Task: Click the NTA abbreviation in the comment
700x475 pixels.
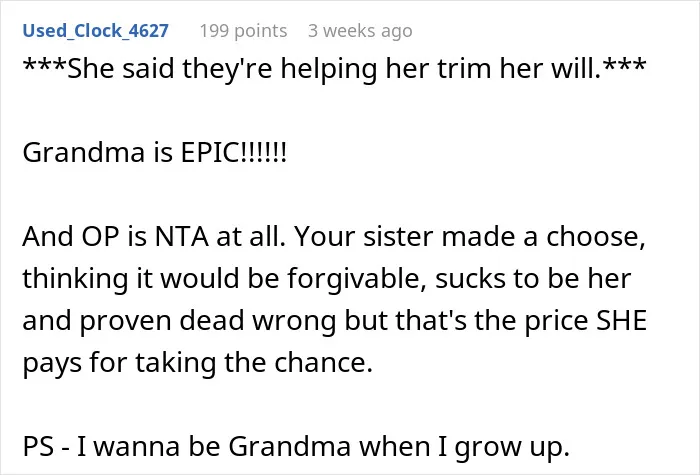Action: pyautogui.click(x=181, y=237)
